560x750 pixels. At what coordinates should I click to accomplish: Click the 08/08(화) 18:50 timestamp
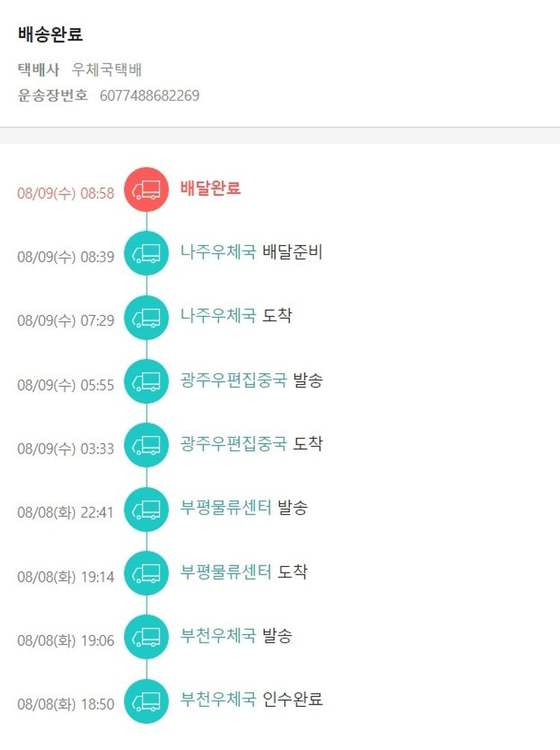pyautogui.click(x=66, y=704)
